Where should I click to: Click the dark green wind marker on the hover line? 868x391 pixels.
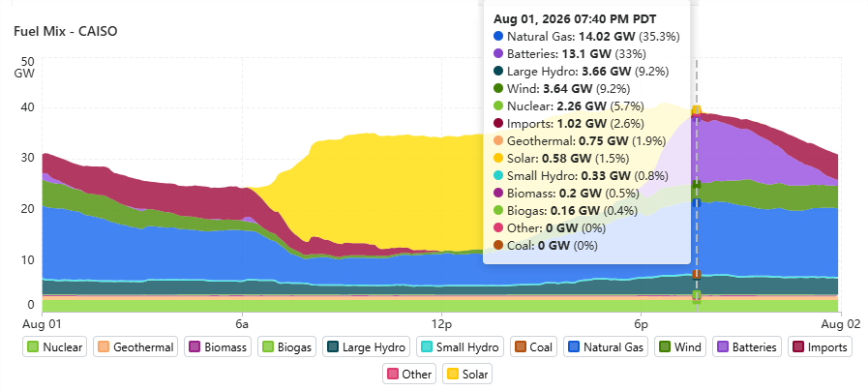tap(697, 185)
